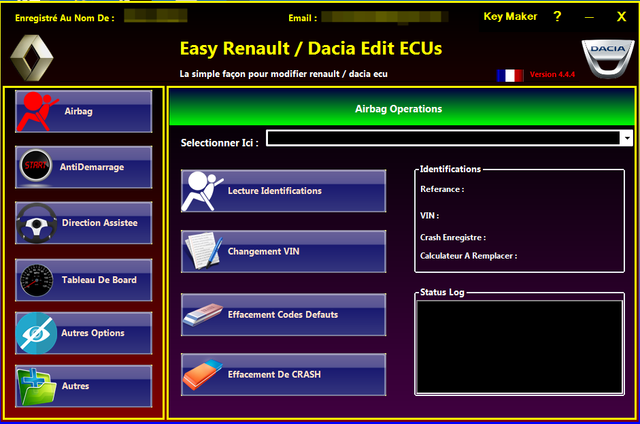Click the green folder Autres icon
Image resolution: width=640 pixels, height=424 pixels.
point(36,386)
